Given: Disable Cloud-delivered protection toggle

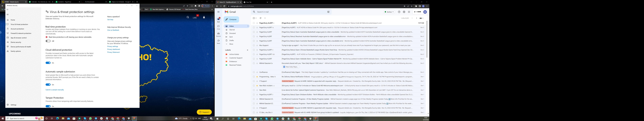Looking at the screenshot, I should click(x=48, y=63).
